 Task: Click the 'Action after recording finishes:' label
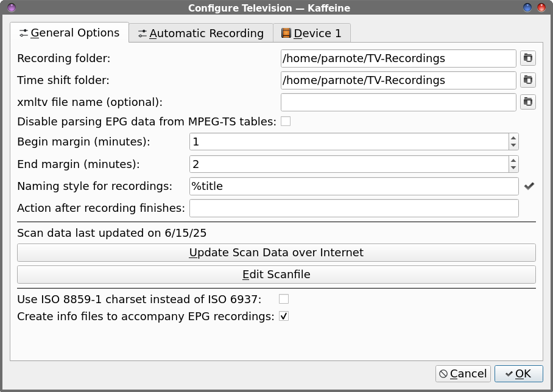click(x=101, y=208)
